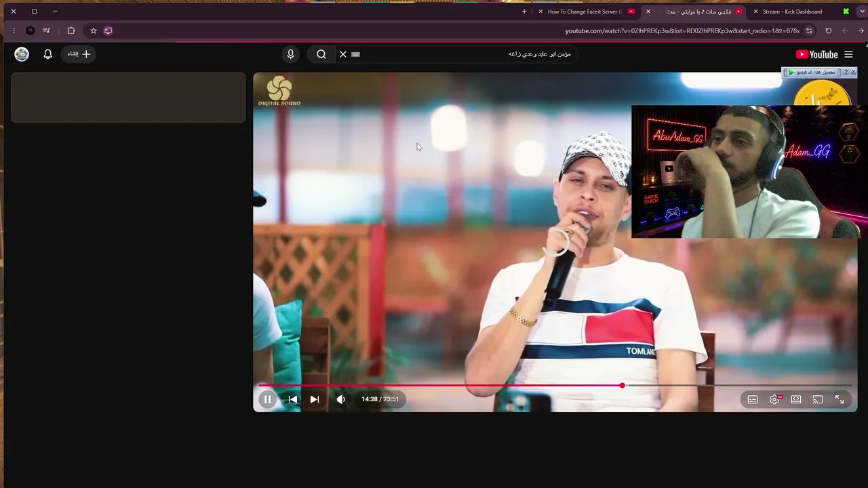Viewport: 868px width, 488px height.
Task: Open the media control toolbar button
Action: 47,30
